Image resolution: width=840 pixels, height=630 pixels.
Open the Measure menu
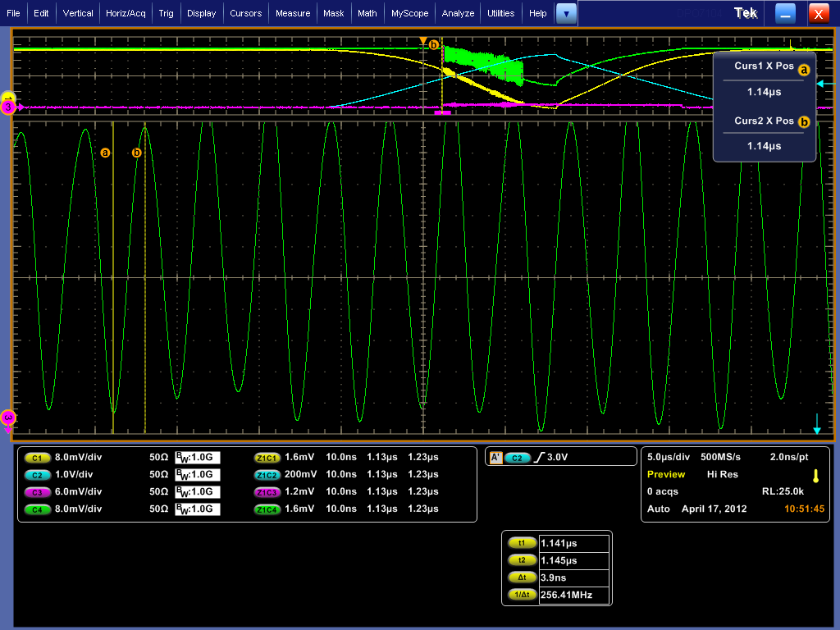coord(293,13)
